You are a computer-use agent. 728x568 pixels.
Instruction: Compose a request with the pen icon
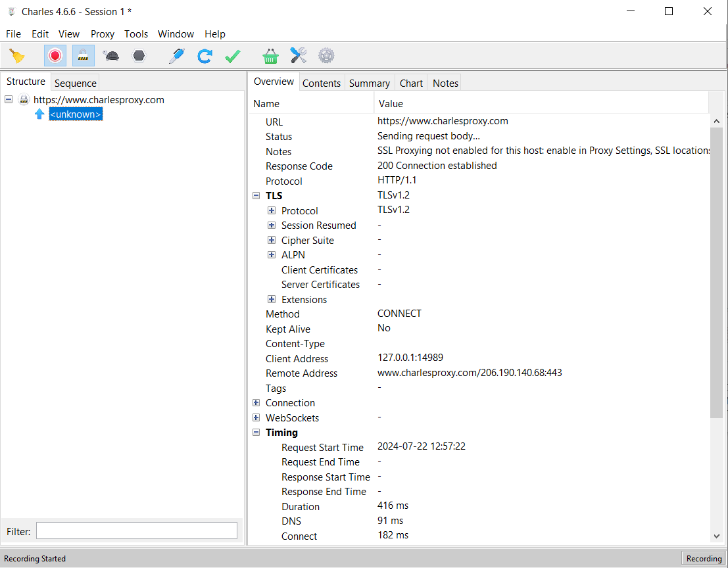(x=176, y=55)
